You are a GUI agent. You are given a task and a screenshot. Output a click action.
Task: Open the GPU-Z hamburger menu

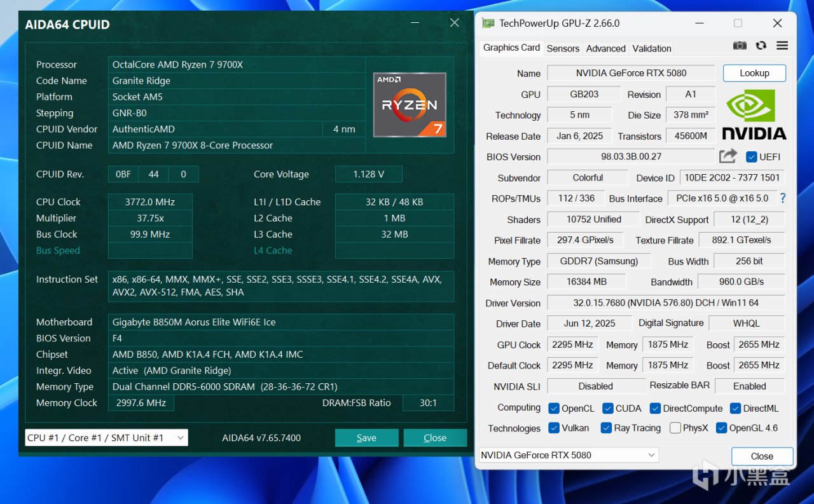[x=782, y=46]
